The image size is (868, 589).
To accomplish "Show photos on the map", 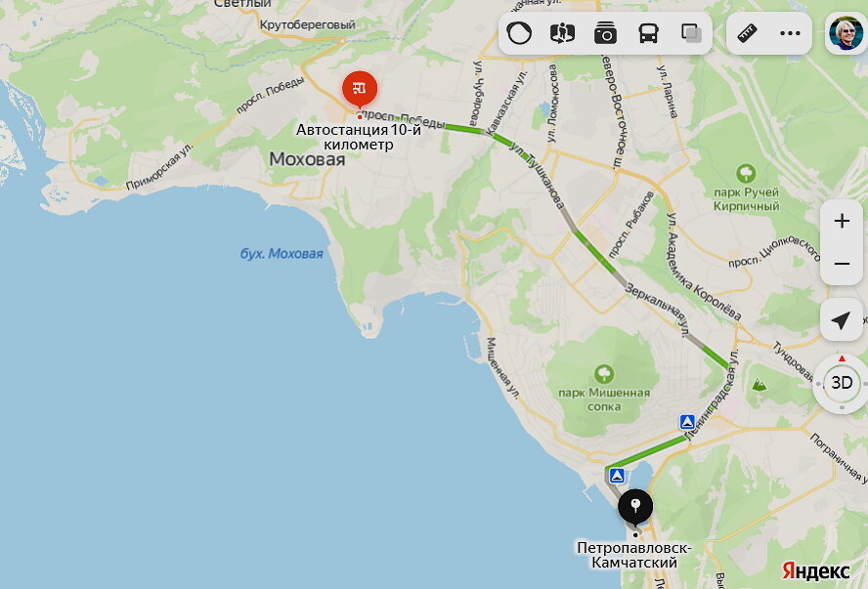I will 605,33.
